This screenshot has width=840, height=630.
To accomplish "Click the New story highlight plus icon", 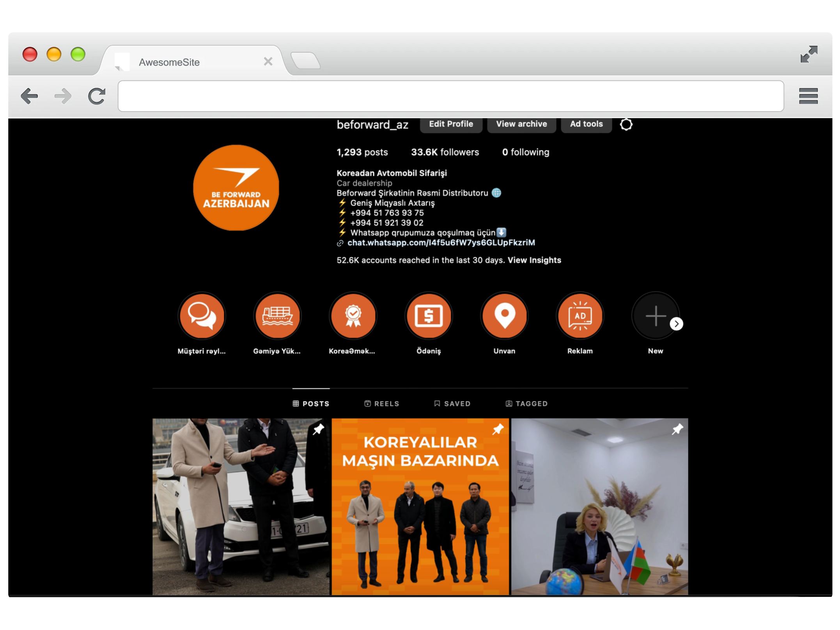I will 654,317.
